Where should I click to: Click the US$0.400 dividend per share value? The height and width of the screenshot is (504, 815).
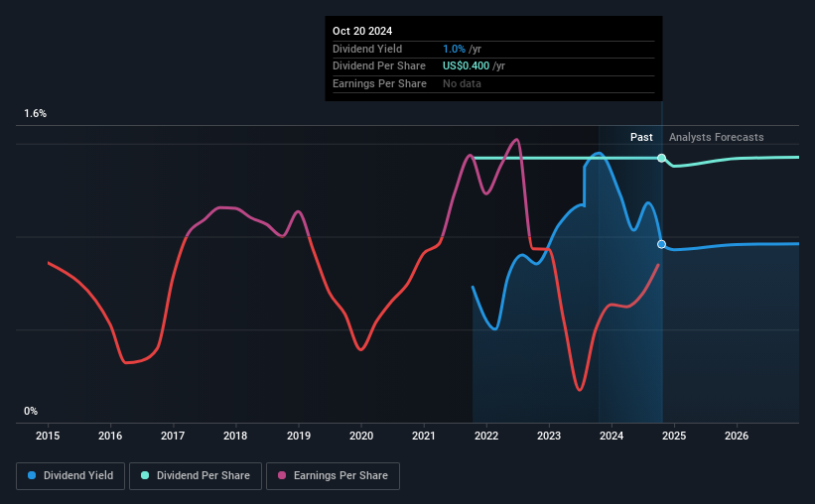(466, 66)
